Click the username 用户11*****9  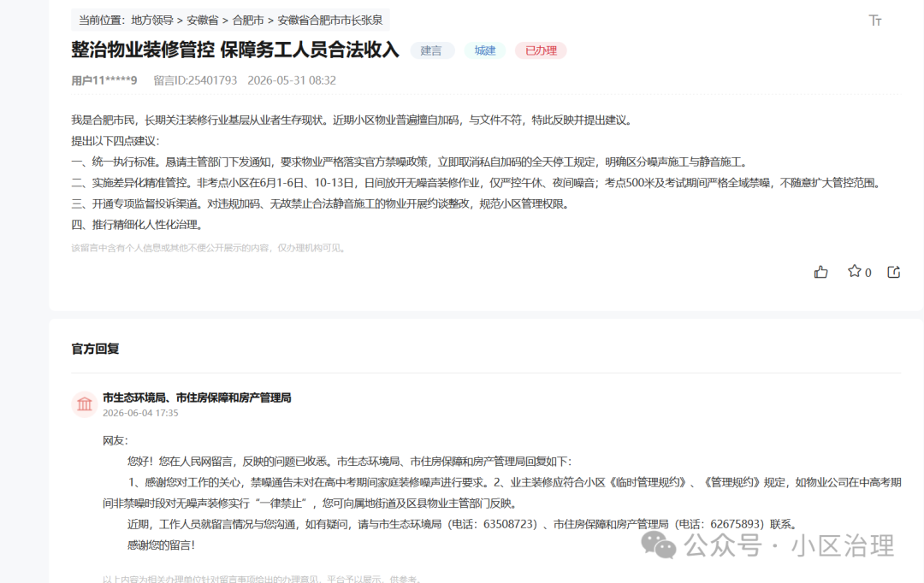pos(104,80)
